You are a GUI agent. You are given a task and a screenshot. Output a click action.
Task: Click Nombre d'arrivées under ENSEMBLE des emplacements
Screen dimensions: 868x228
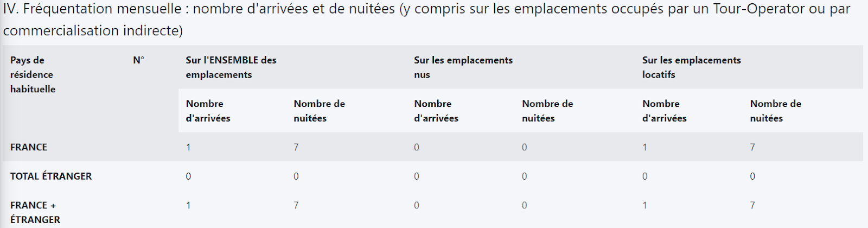point(208,111)
